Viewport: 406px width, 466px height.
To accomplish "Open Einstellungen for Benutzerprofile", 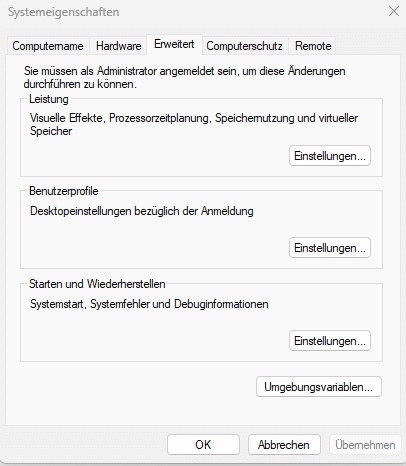I will (x=330, y=248).
